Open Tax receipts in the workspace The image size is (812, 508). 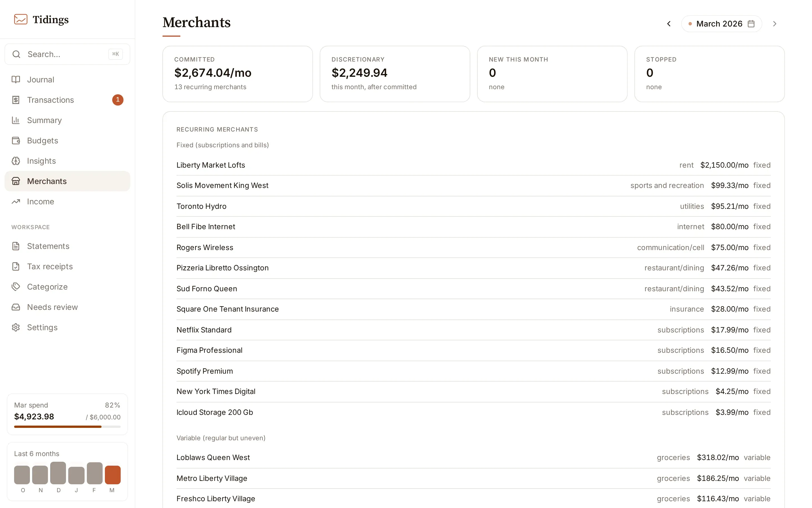click(x=67, y=266)
